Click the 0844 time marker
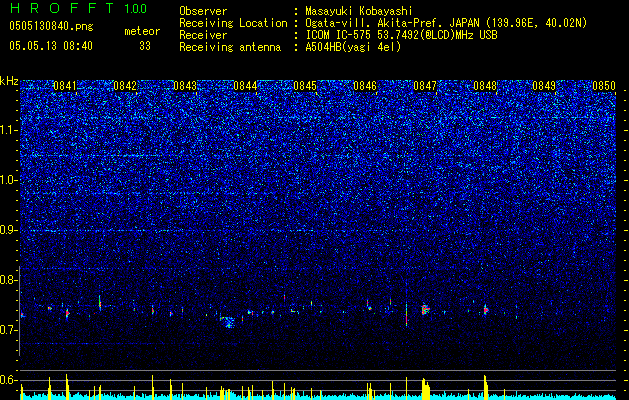 click(x=245, y=86)
